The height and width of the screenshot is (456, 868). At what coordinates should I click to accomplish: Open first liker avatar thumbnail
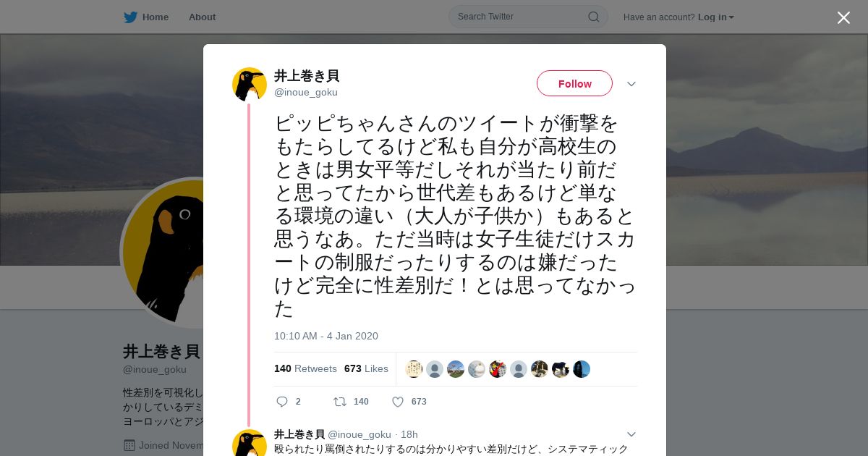pos(414,369)
